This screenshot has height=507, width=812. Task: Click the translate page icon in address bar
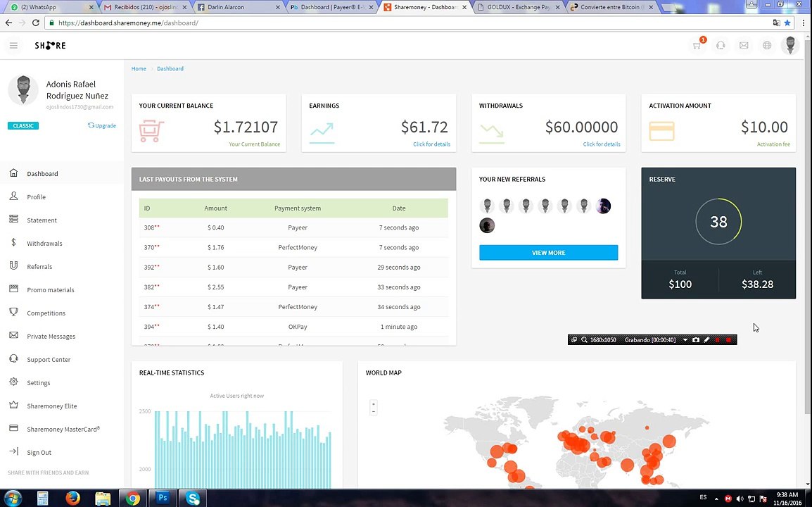pos(775,23)
